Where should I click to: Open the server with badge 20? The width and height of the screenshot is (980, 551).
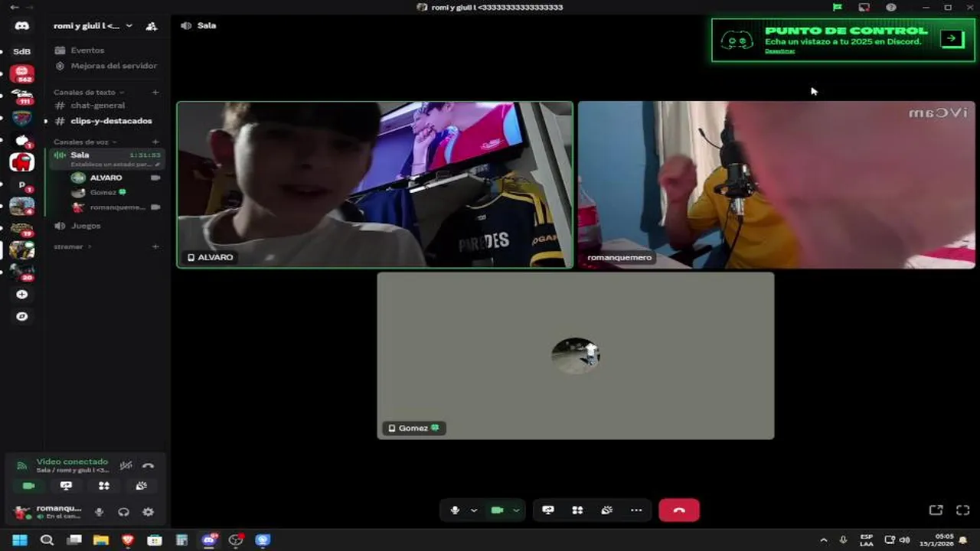click(x=21, y=272)
